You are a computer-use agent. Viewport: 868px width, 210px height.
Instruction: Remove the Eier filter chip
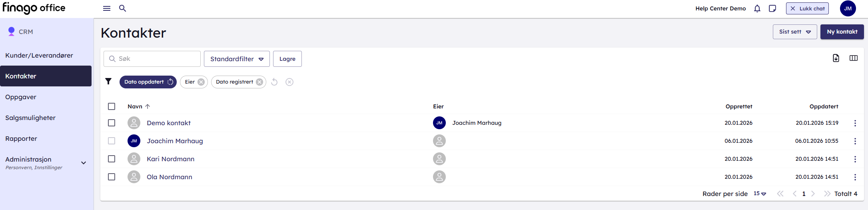[x=201, y=82]
